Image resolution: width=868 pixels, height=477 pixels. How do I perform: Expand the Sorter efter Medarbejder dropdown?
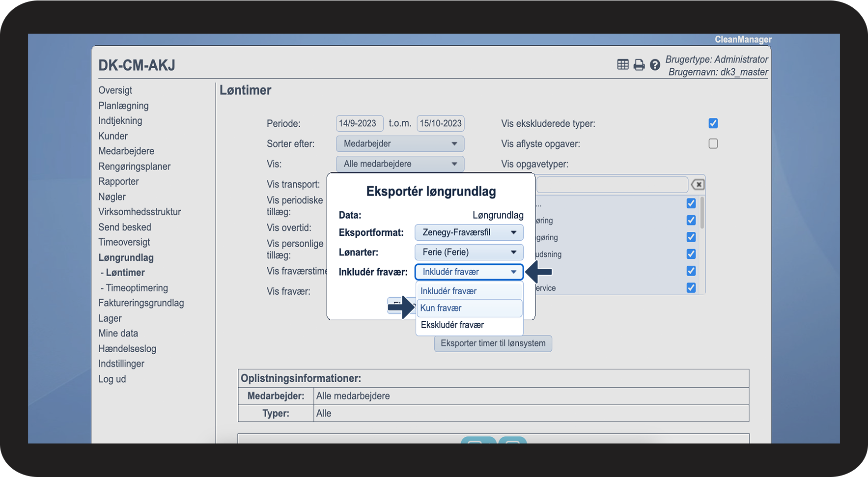coord(400,144)
